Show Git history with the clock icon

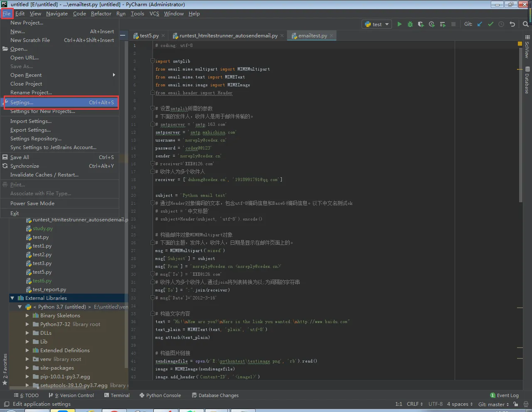(501, 24)
